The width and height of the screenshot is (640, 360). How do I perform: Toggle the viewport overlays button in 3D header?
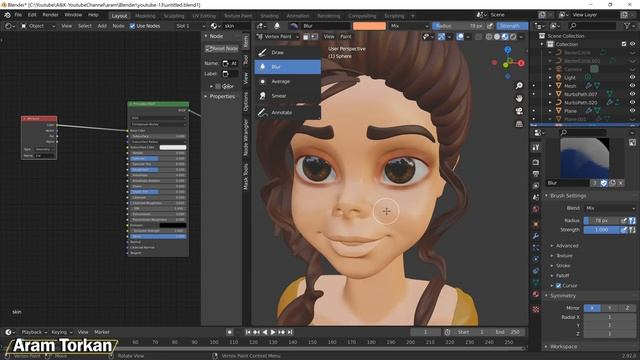pos(460,37)
